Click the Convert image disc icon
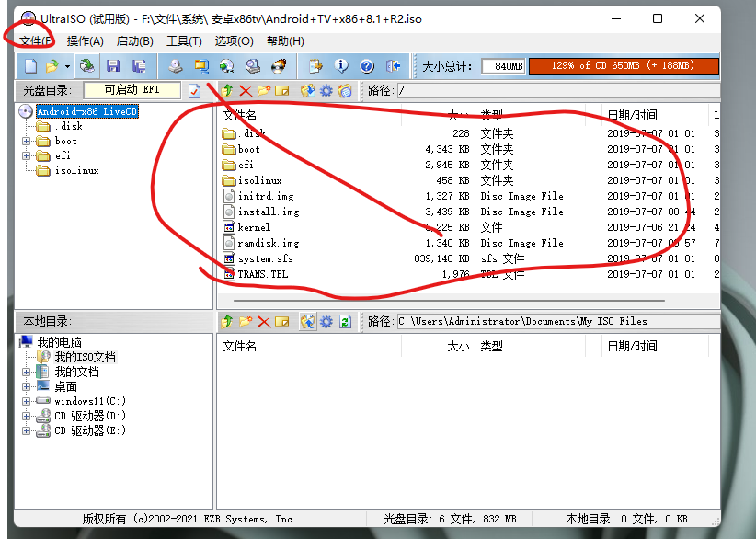 (226, 66)
